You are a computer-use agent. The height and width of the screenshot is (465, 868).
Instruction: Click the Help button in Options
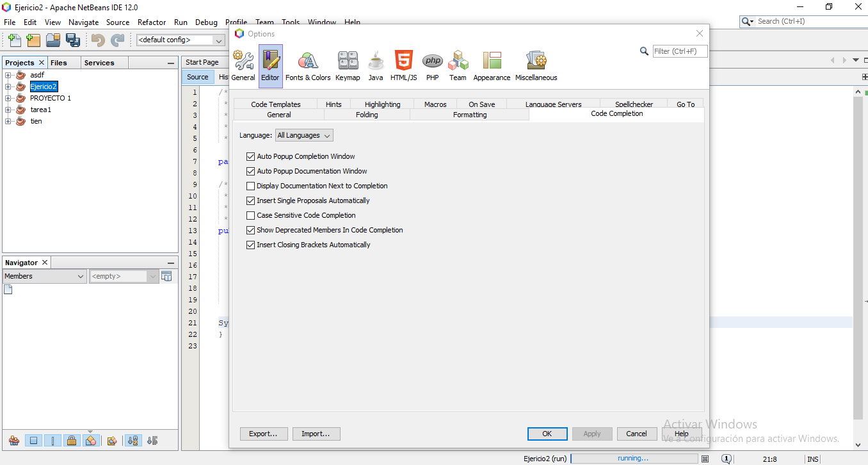(x=681, y=434)
